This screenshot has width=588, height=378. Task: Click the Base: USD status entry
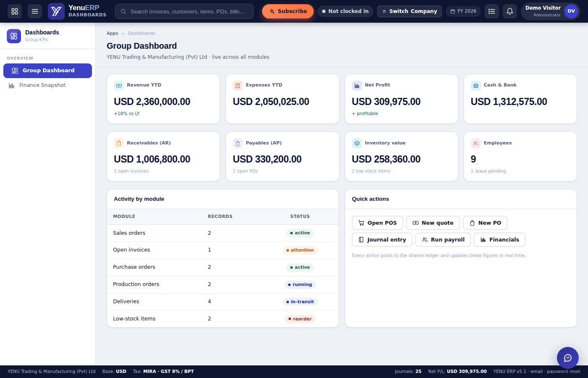[114, 372]
